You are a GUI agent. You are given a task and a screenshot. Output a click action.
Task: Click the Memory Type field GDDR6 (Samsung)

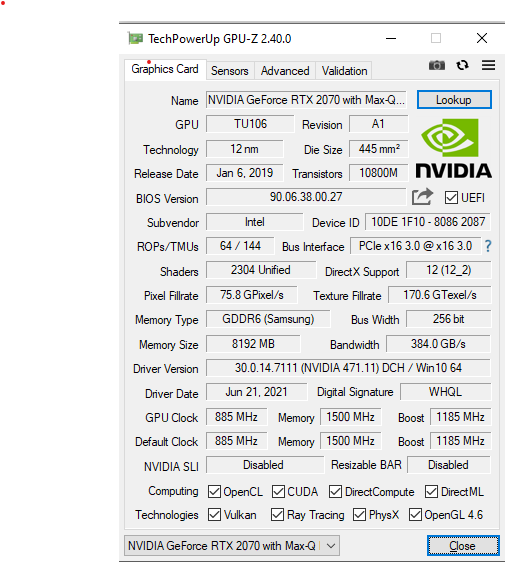pyautogui.click(x=268, y=319)
